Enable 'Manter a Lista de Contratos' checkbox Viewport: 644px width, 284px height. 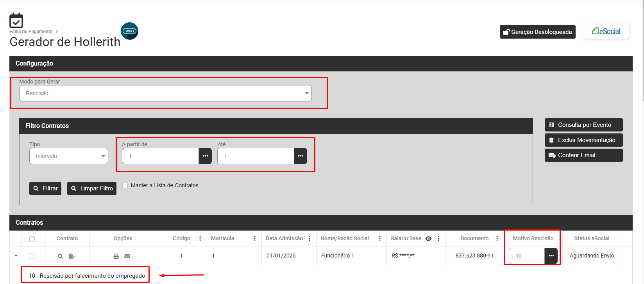pyautogui.click(x=125, y=185)
